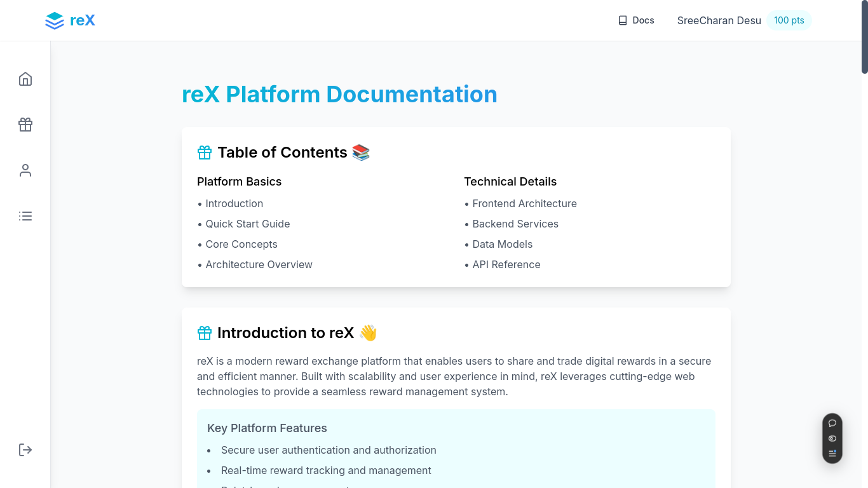Viewport: 868px width, 488px height.
Task: Open the Quick Start Guide link
Action: (247, 224)
